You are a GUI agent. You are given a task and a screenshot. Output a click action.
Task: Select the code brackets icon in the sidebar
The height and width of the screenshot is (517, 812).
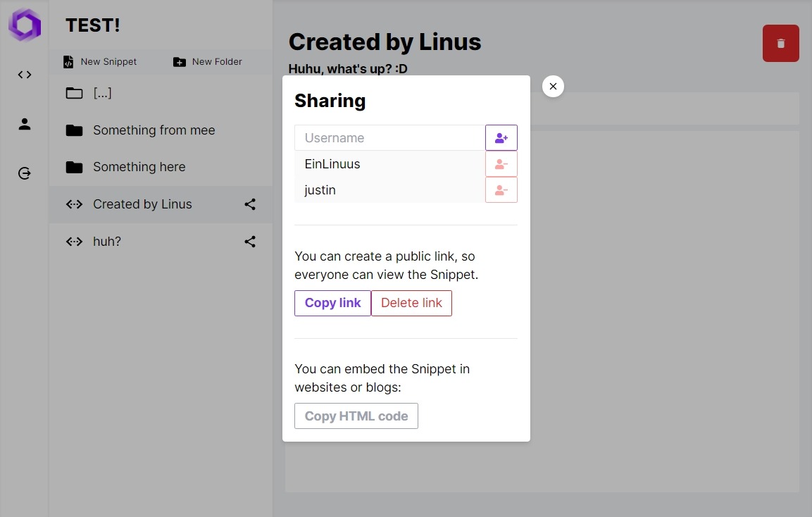(x=24, y=74)
